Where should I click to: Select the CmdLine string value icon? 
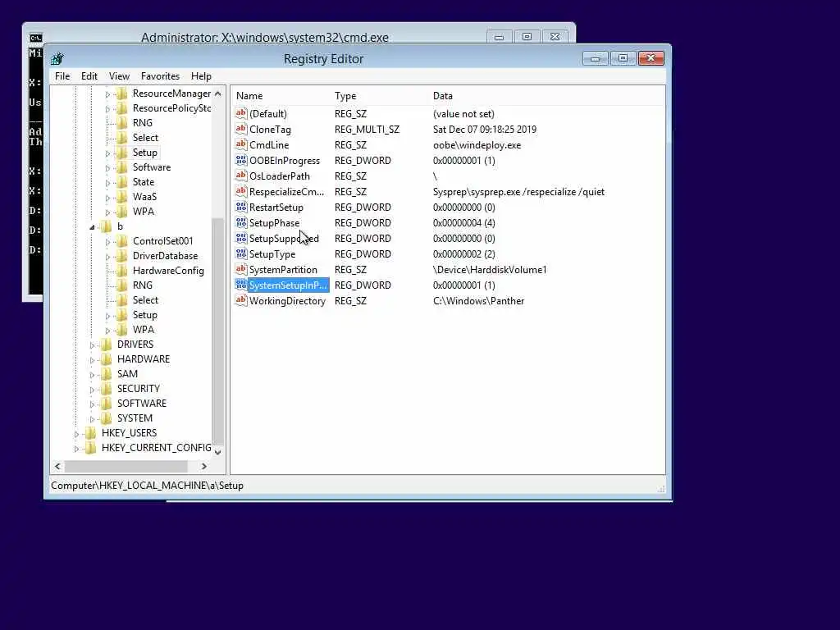point(241,144)
